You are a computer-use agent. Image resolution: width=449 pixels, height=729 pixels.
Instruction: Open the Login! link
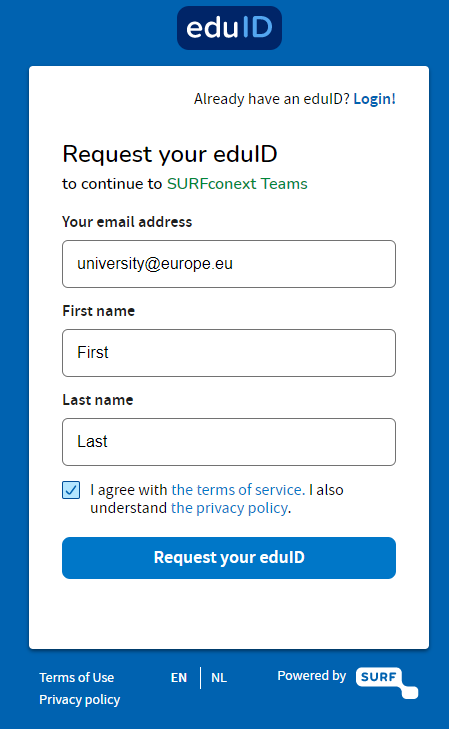tap(374, 99)
